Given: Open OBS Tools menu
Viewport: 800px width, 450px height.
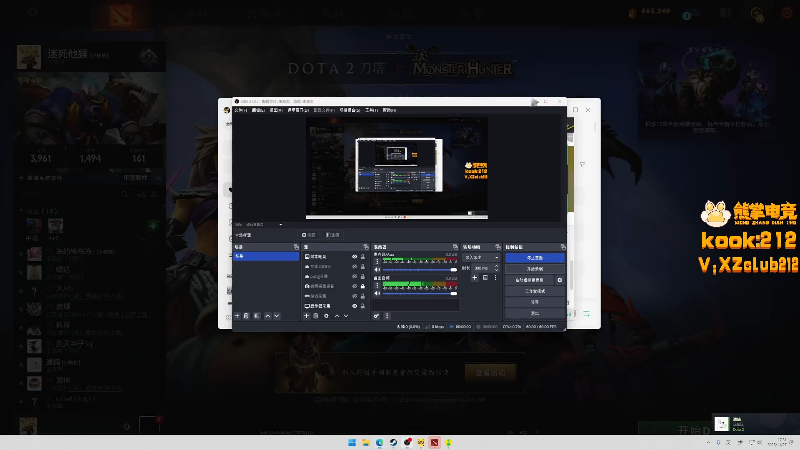Looking at the screenshot, I should [372, 110].
